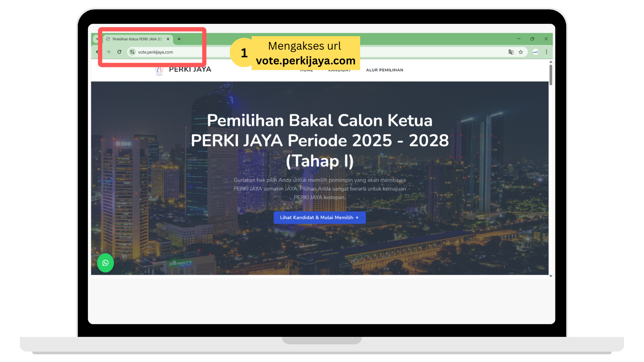Open the Chrome three-dot menu

click(x=546, y=52)
